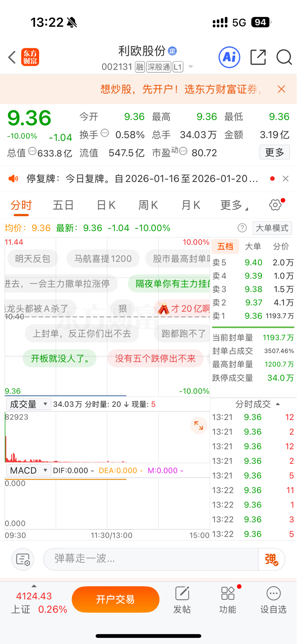Open the Ai assistant icon
The width and height of the screenshot is (297, 644).
[229, 57]
